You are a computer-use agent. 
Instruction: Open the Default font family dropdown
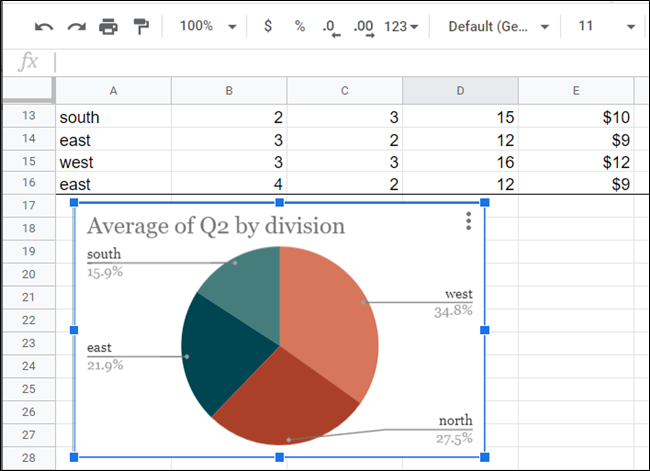tap(499, 27)
